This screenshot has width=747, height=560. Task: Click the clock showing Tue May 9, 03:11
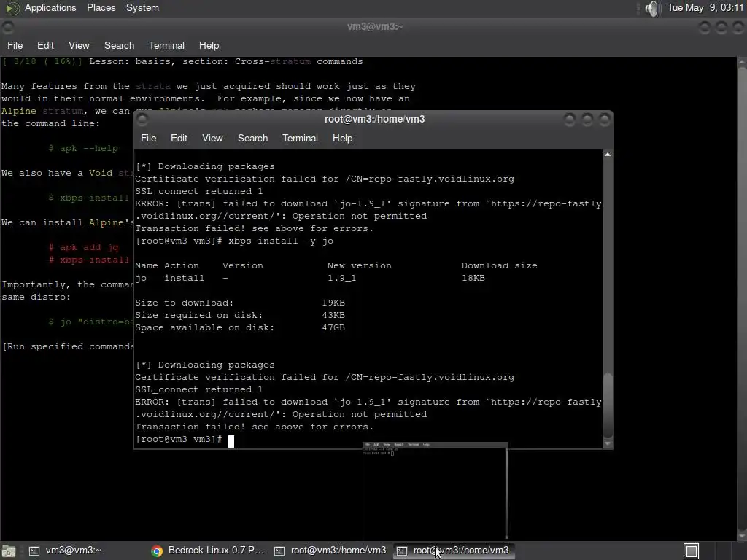pos(705,7)
